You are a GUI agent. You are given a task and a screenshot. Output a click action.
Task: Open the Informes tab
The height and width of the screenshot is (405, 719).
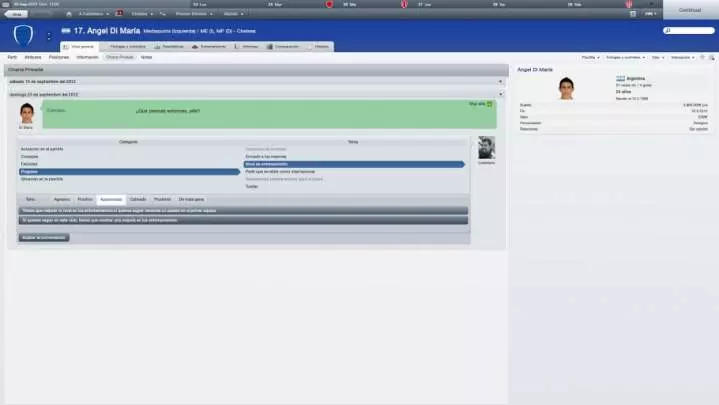click(247, 47)
